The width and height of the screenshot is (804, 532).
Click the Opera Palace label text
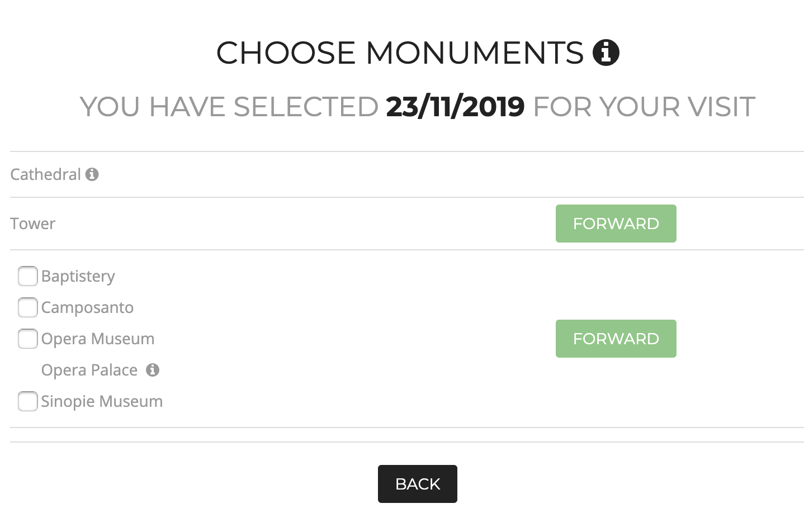click(x=89, y=370)
